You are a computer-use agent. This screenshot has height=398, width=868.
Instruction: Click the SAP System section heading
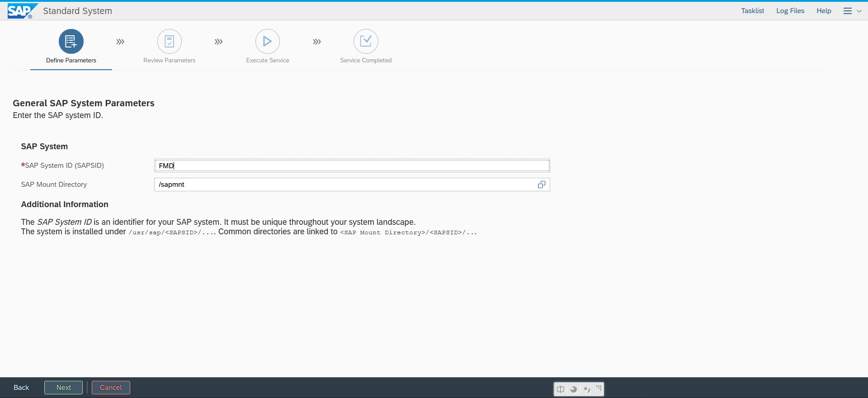pos(44,147)
